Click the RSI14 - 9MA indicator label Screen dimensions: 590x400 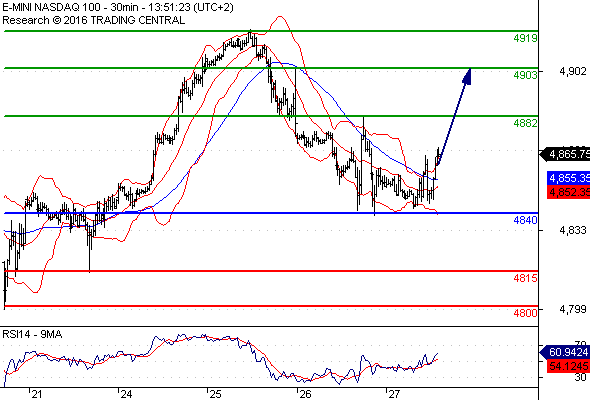32,334
